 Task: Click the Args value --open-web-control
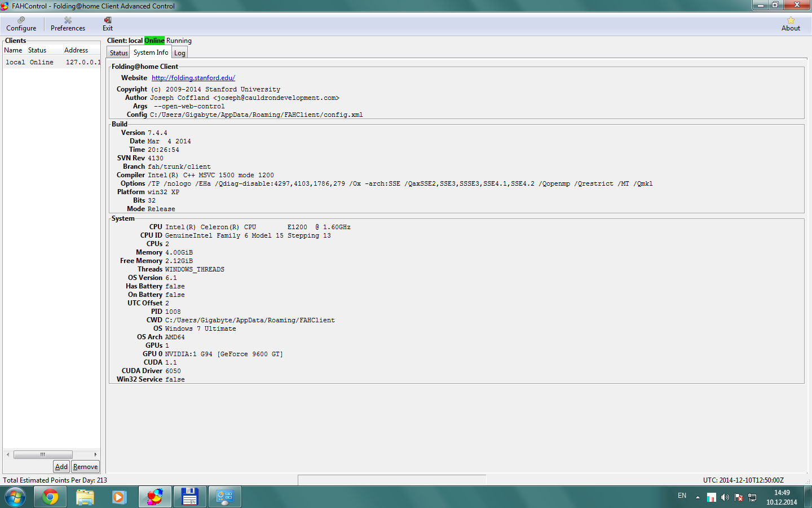click(x=189, y=106)
